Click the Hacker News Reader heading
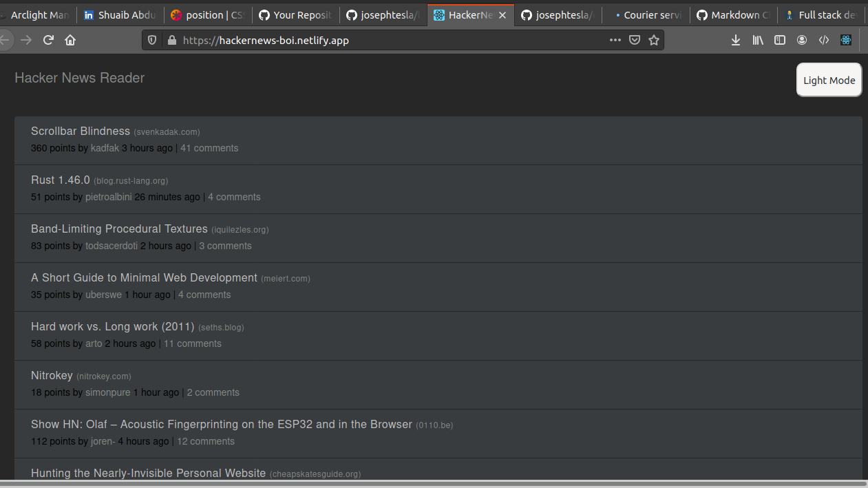This screenshot has height=488, width=868. pyautogui.click(x=80, y=78)
